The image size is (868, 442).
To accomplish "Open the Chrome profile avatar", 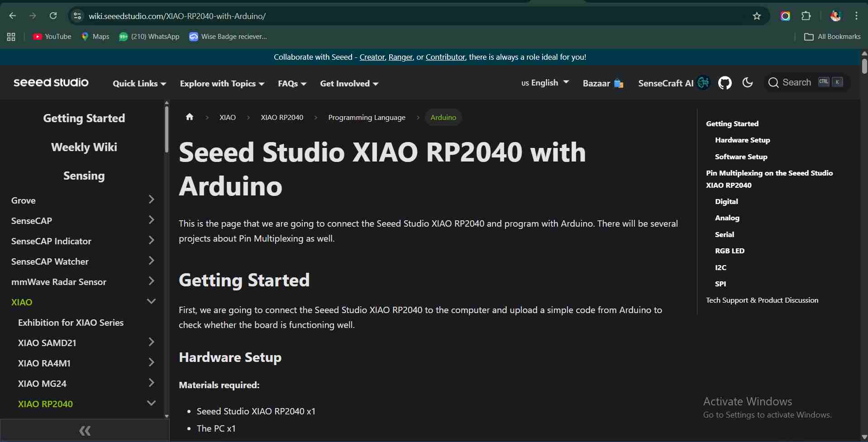I will pos(835,16).
